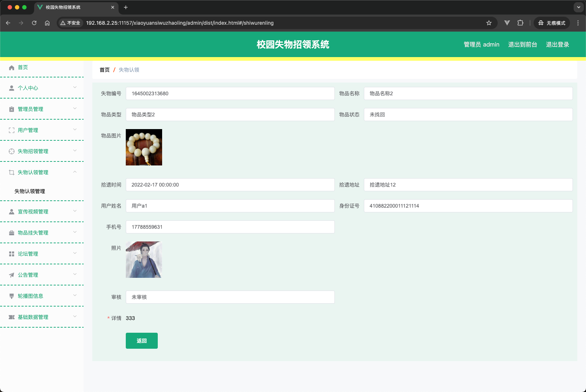This screenshot has height=392, width=586.
Task: Click 退出到前台 in the header
Action: (523, 44)
